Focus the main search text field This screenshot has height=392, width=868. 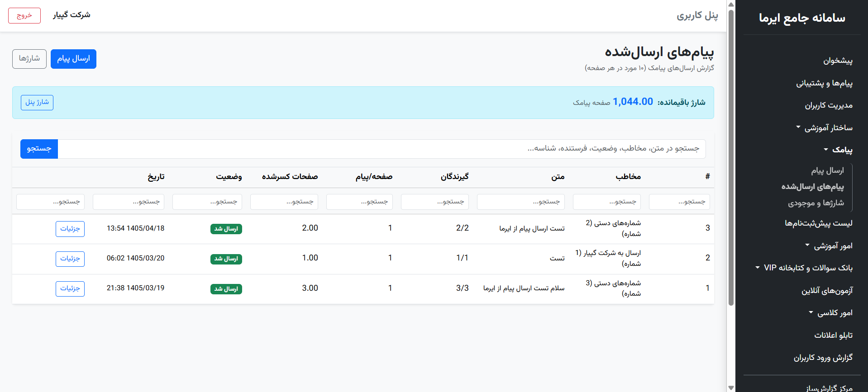click(382, 149)
